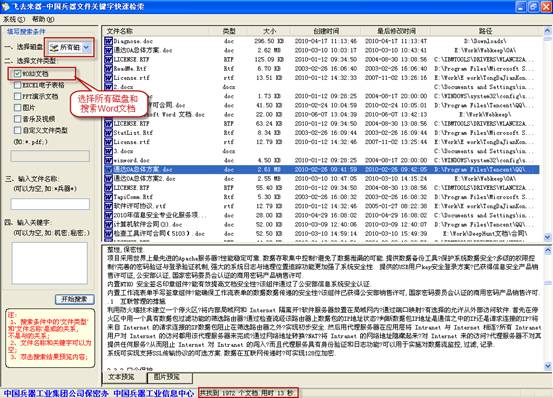This screenshot has width=553, height=398.
Task: Click the Word icon beside winword.doc
Action: pyautogui.click(x=108, y=160)
